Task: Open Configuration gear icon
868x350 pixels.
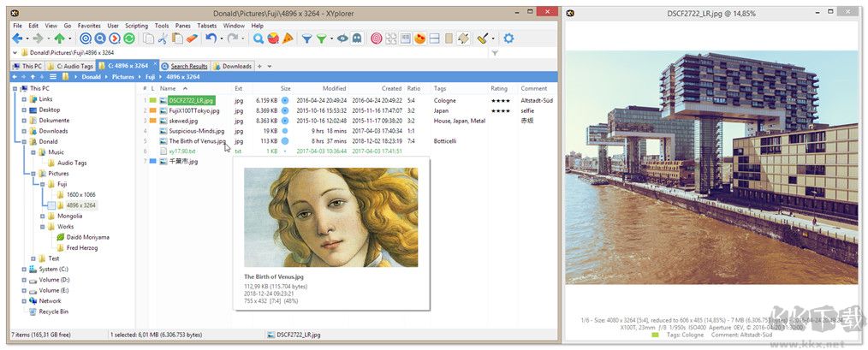Action: pos(508,39)
